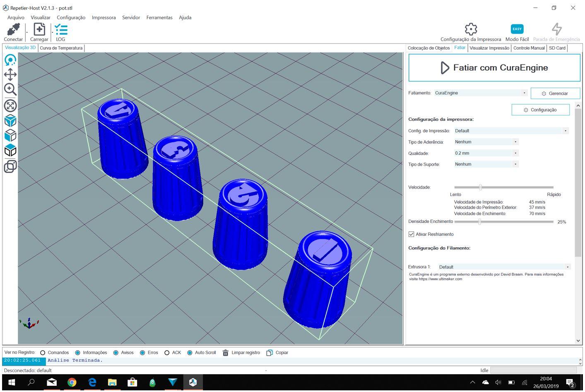Open Windows Start menu

(11, 382)
